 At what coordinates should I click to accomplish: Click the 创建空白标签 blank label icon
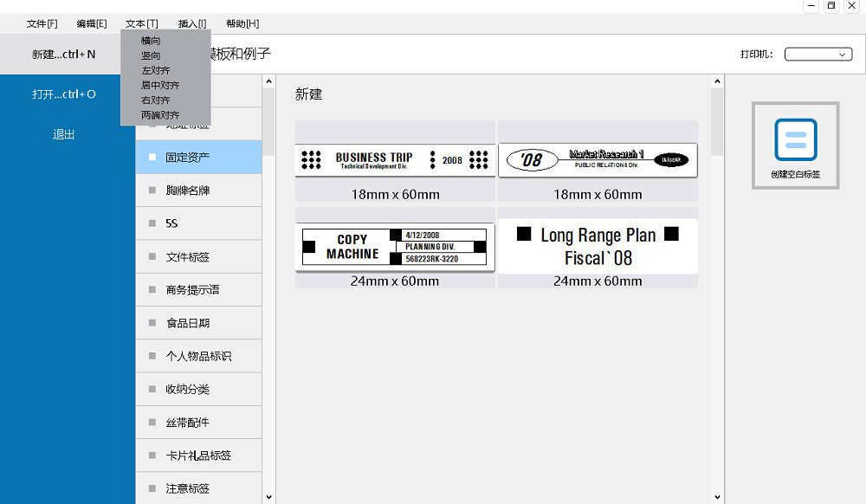coord(795,140)
